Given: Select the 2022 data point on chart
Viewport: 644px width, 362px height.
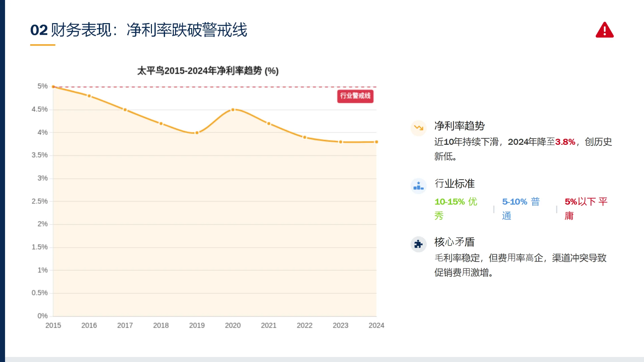Looking at the screenshot, I should (305, 137).
